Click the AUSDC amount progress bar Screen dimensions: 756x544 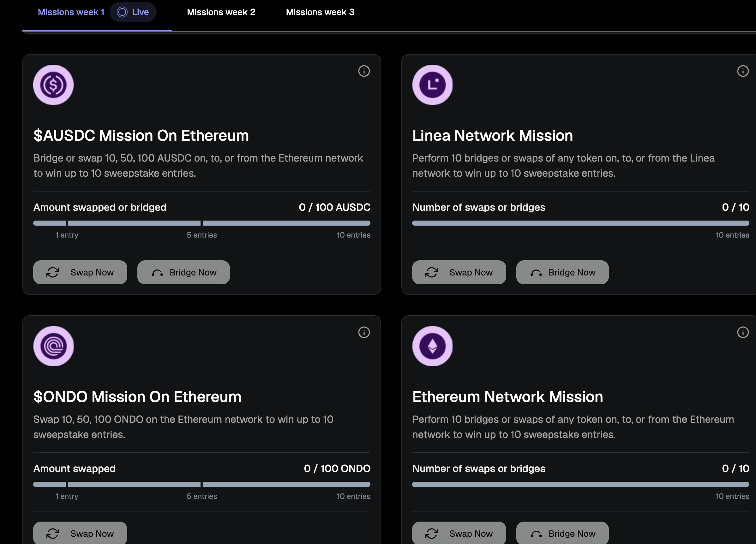(x=202, y=223)
